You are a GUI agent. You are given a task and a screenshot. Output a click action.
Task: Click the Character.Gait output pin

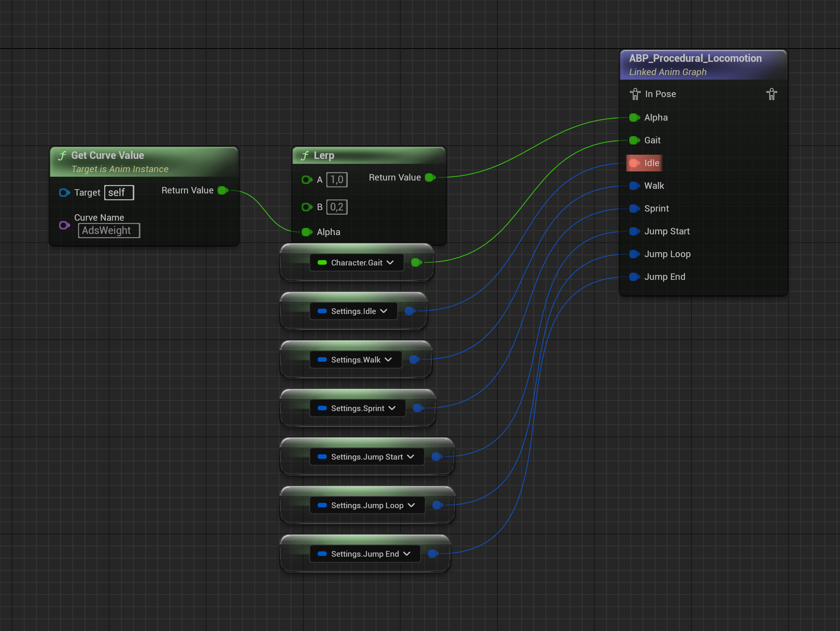coord(417,262)
